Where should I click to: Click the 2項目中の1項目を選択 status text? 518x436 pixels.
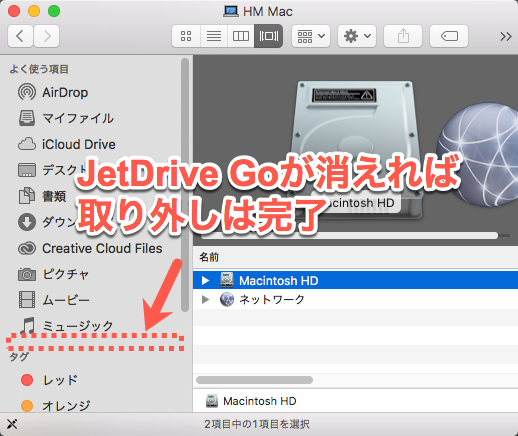[x=257, y=424]
